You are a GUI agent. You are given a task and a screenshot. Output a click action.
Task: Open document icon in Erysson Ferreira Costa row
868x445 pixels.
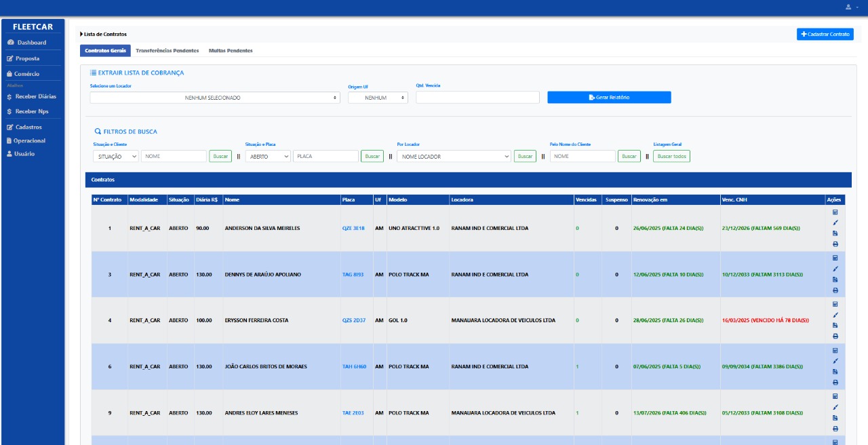(835, 326)
